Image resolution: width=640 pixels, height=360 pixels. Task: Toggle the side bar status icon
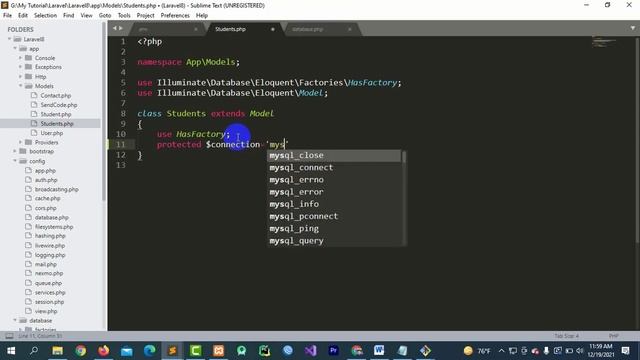pyautogui.click(x=9, y=336)
